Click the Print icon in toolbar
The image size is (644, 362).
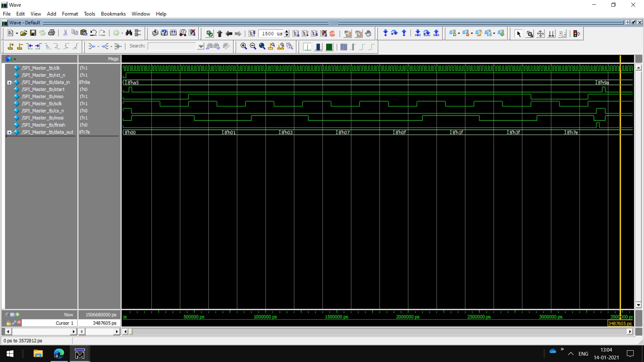click(51, 33)
